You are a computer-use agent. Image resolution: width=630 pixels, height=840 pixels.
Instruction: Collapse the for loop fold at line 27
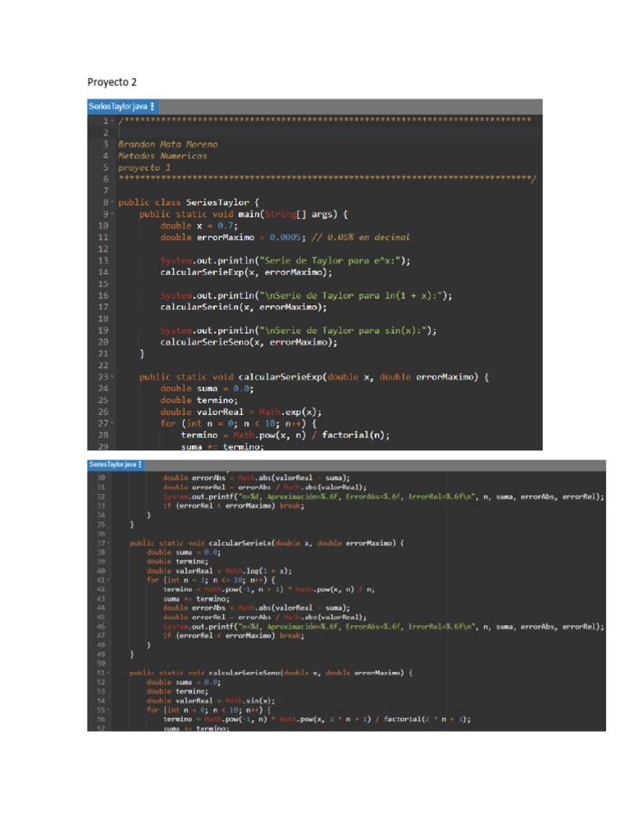112,424
